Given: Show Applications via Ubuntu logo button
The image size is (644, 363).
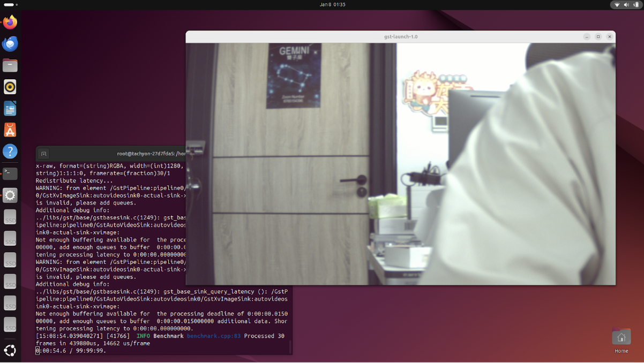Looking at the screenshot, I should click(10, 351).
